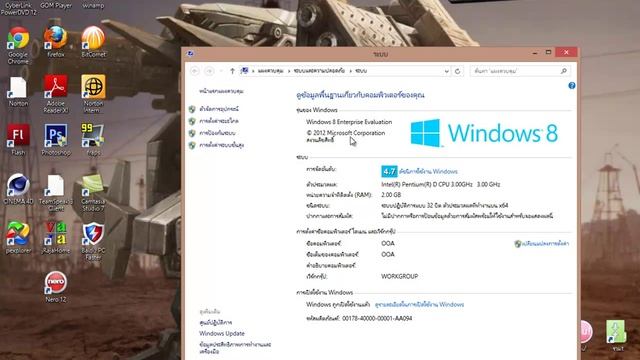Open Action Center link at bottom left
Viewport: 640px width, 360px height.
pyautogui.click(x=216, y=322)
